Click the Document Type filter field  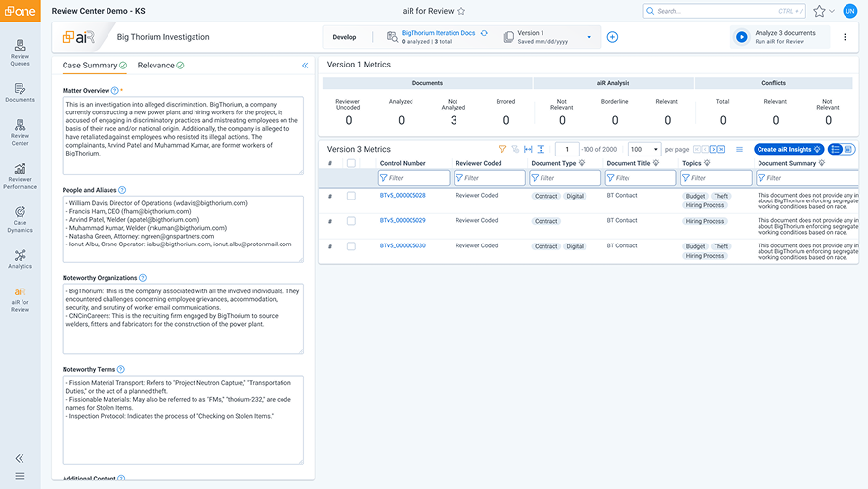point(565,178)
